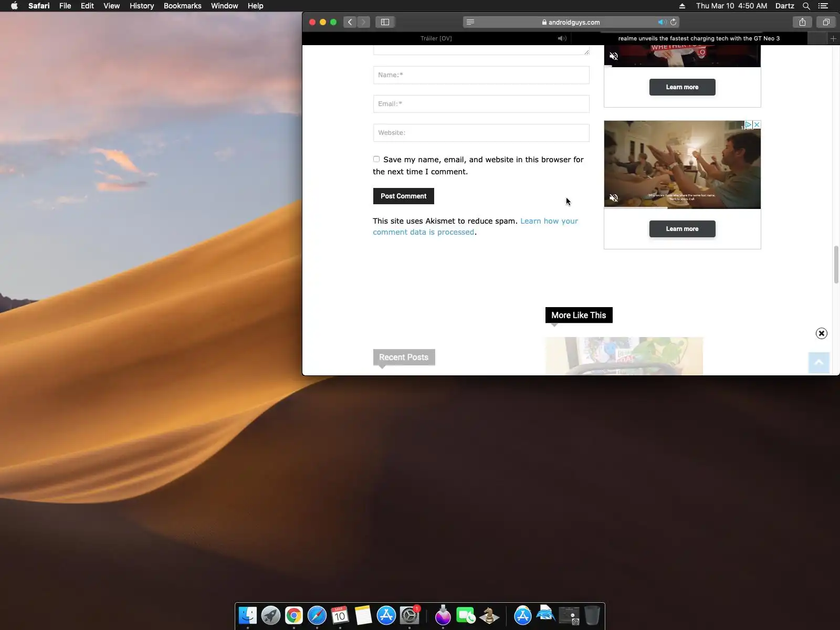Image resolution: width=840 pixels, height=630 pixels.
Task: Unmute the top video ad
Action: pyautogui.click(x=614, y=56)
